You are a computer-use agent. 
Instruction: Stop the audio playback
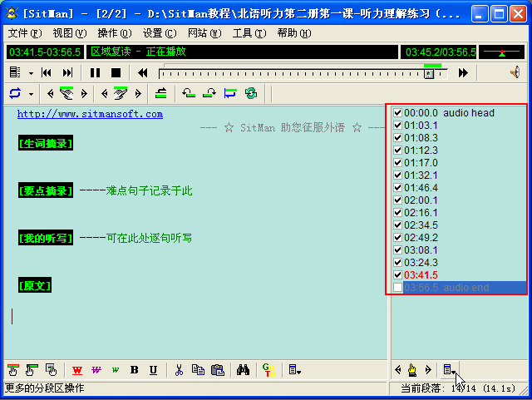[x=116, y=72]
